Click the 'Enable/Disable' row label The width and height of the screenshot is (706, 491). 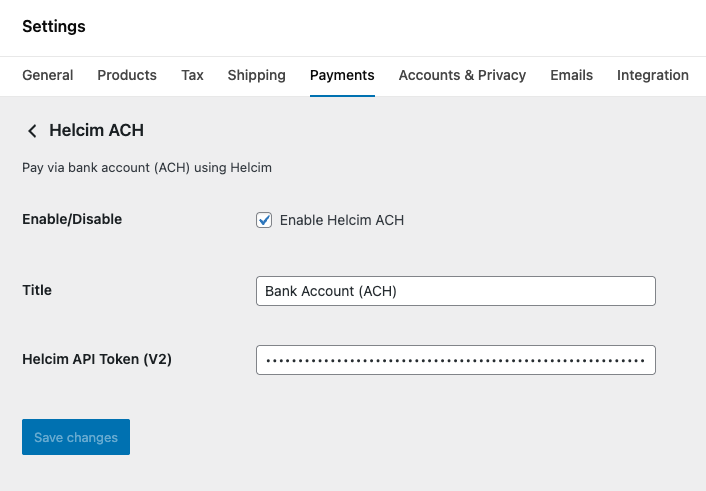(72, 219)
